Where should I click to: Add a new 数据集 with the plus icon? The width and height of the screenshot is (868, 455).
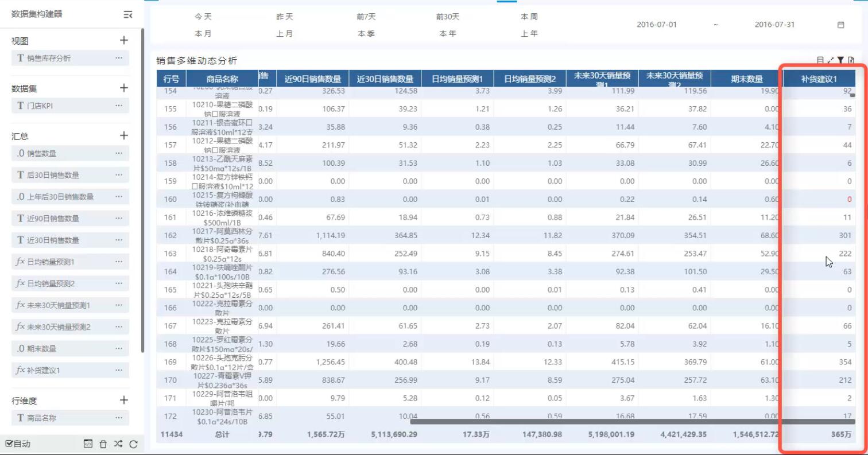tap(123, 88)
